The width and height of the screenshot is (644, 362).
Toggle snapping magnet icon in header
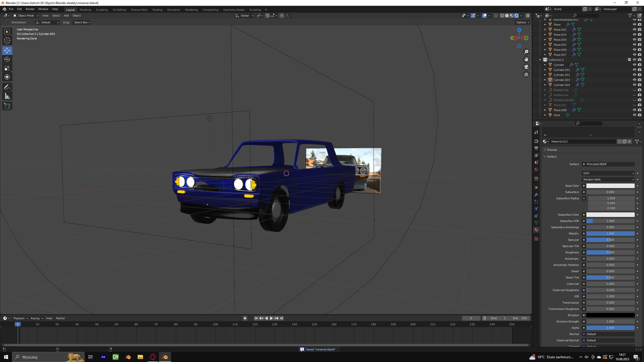267,16
